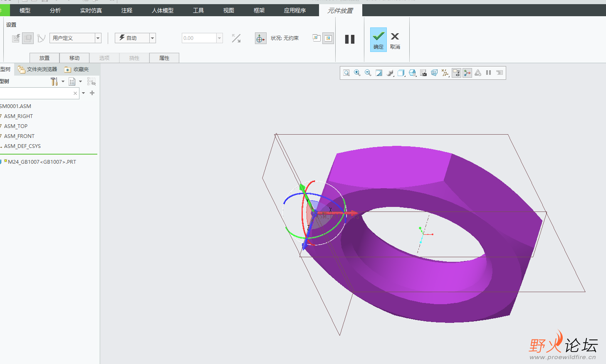
Task: Click the Refit zoom icon in graphics toolbar
Action: tap(346, 73)
